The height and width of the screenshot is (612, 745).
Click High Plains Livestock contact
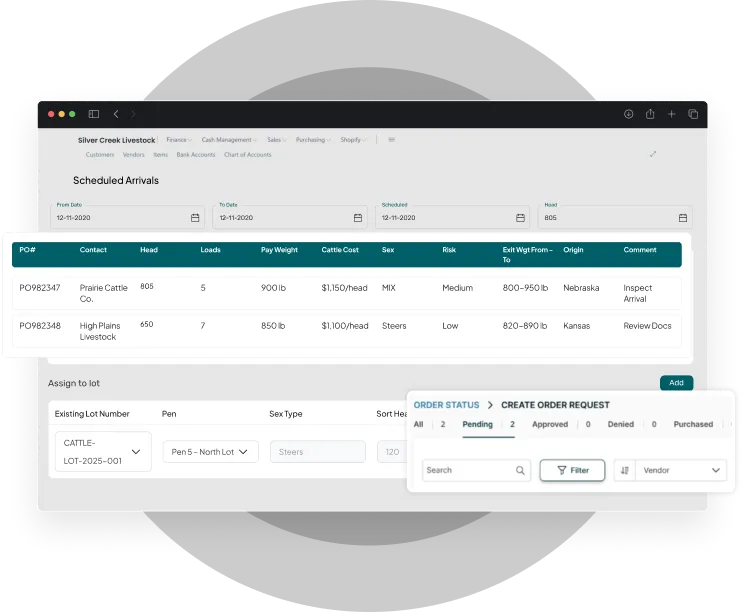pyautogui.click(x=100, y=331)
